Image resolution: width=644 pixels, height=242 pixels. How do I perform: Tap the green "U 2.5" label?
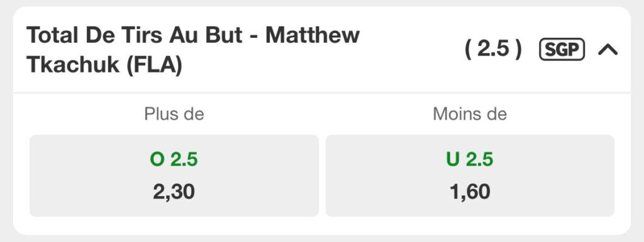click(x=470, y=159)
